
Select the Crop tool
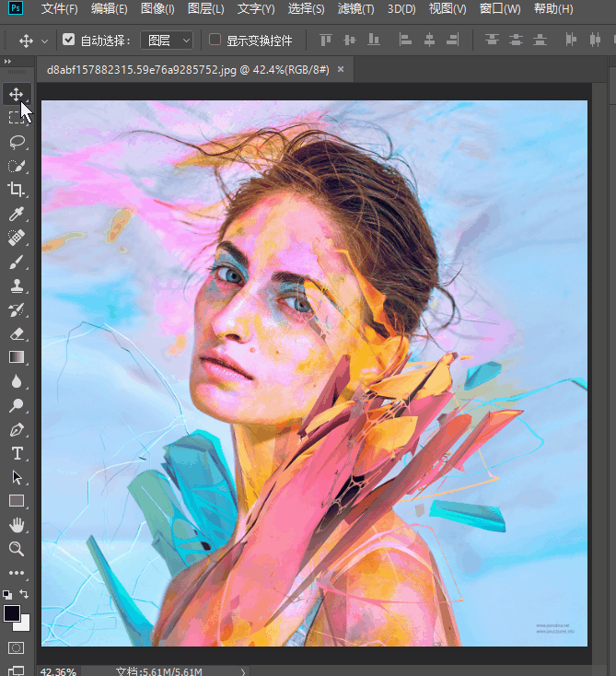[x=17, y=190]
